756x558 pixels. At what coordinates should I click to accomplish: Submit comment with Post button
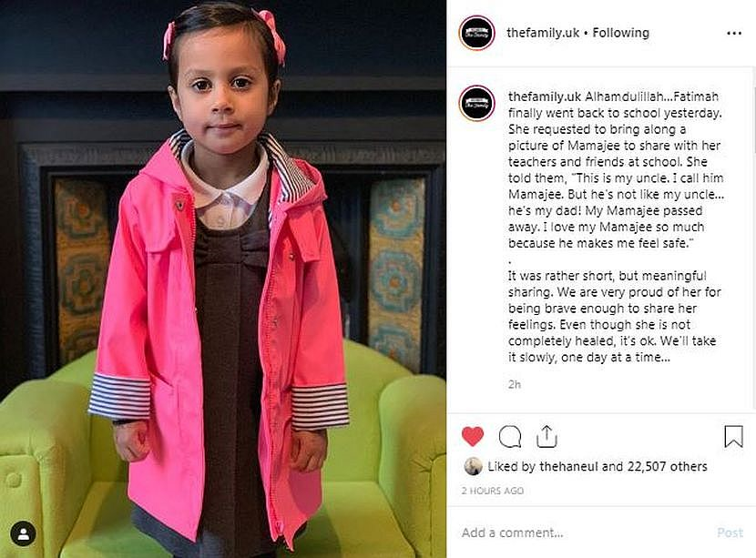(x=730, y=533)
